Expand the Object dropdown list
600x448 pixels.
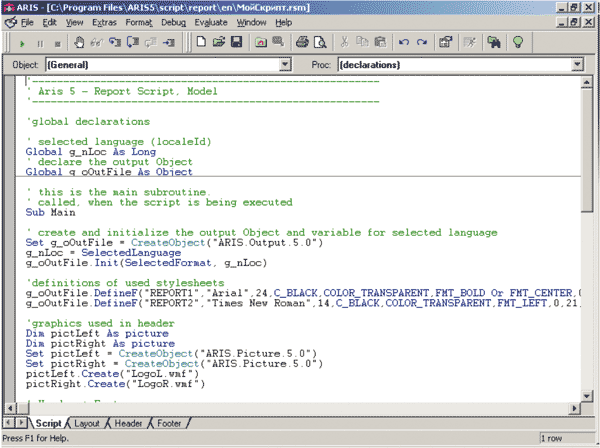283,65
